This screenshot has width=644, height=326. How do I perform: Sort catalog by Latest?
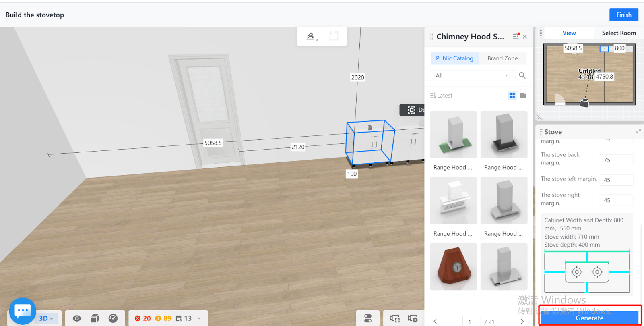tap(441, 96)
